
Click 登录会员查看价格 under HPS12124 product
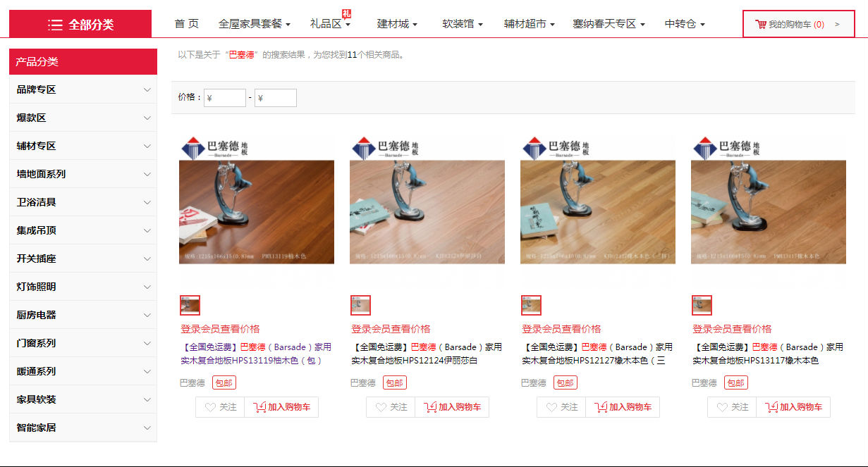point(391,329)
